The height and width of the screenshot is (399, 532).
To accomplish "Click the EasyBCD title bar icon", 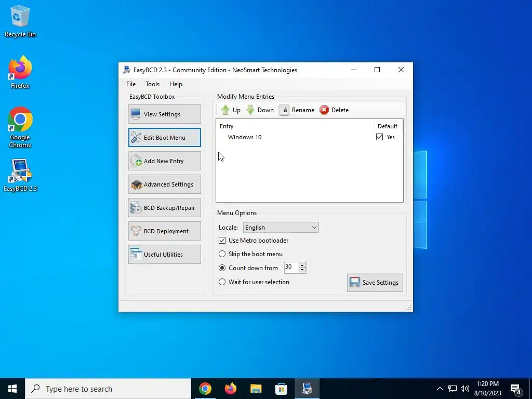I will tap(127, 70).
